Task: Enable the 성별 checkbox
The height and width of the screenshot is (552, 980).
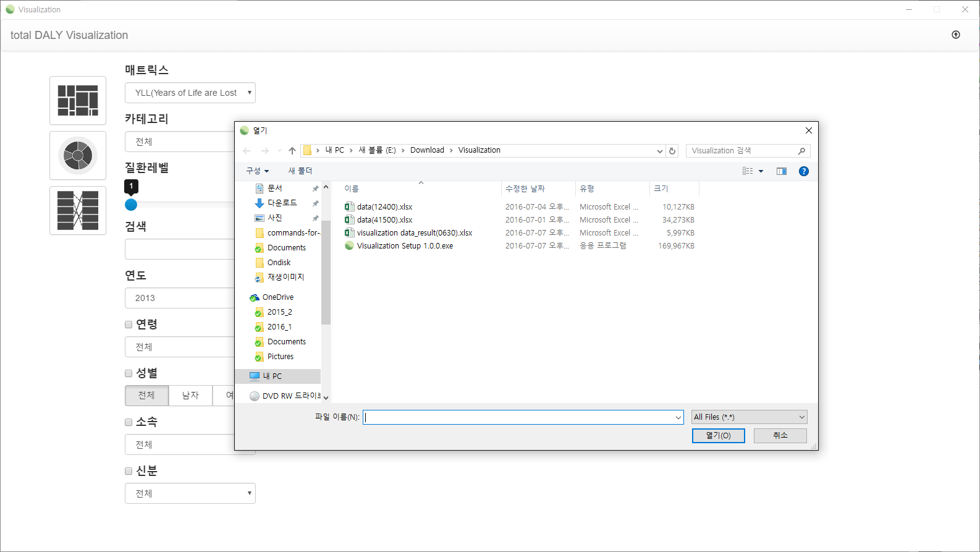Action: pos(129,373)
